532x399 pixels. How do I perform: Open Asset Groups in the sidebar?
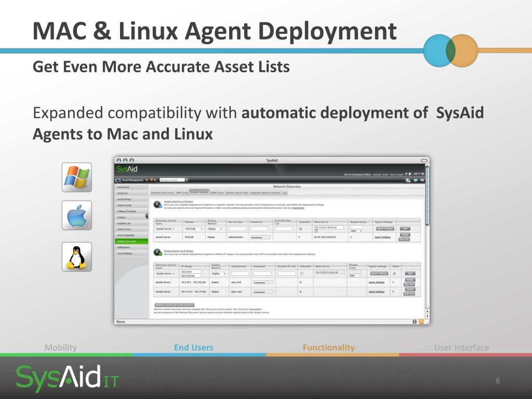point(131,199)
